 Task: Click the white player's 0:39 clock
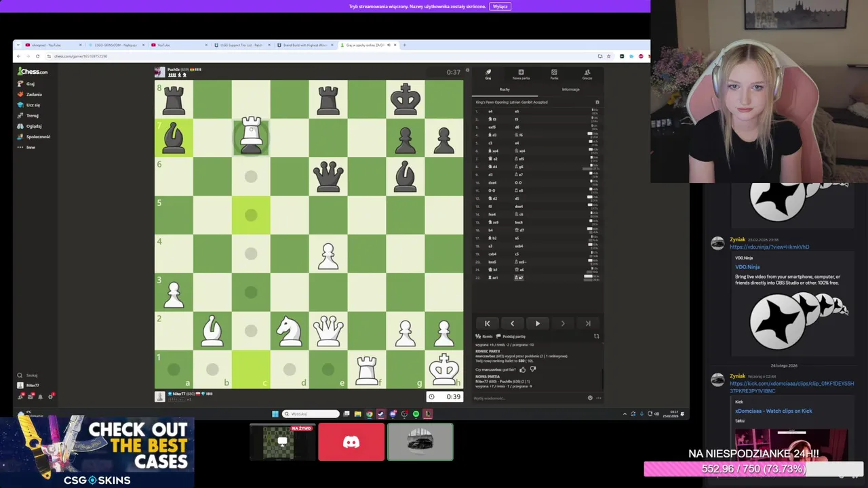point(445,396)
